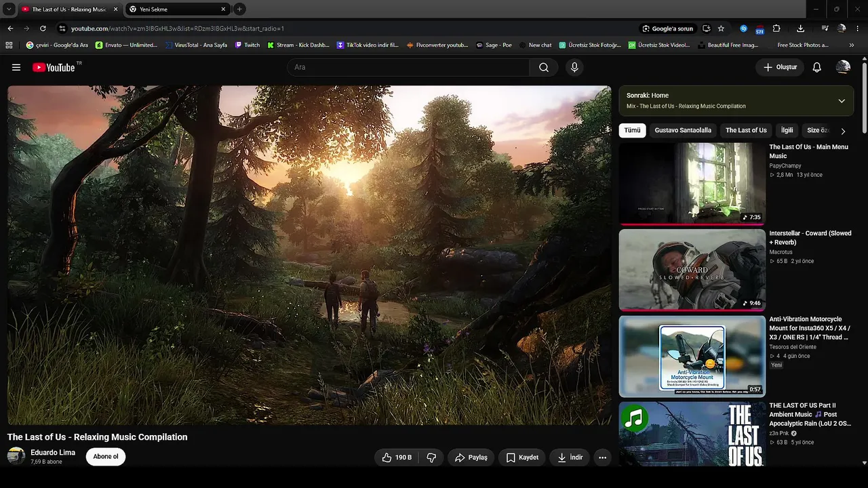The height and width of the screenshot is (488, 868).
Task: Click the main video player
Action: (x=309, y=255)
